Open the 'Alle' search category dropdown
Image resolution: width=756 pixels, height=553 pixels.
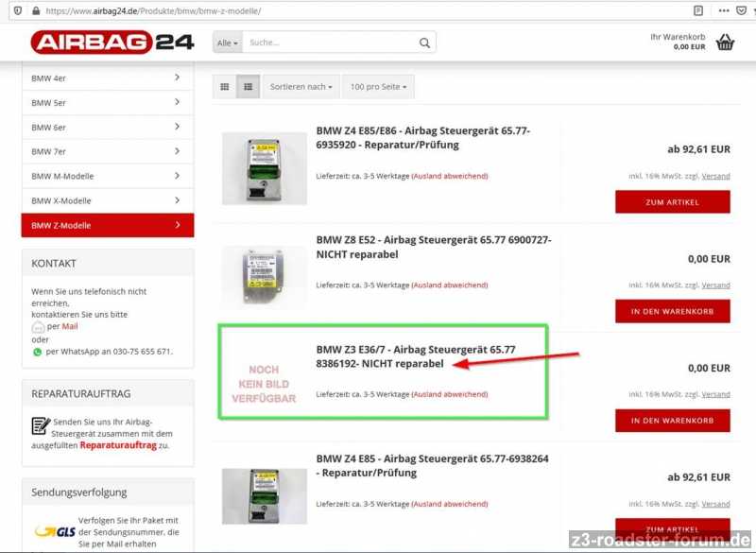coord(228,43)
